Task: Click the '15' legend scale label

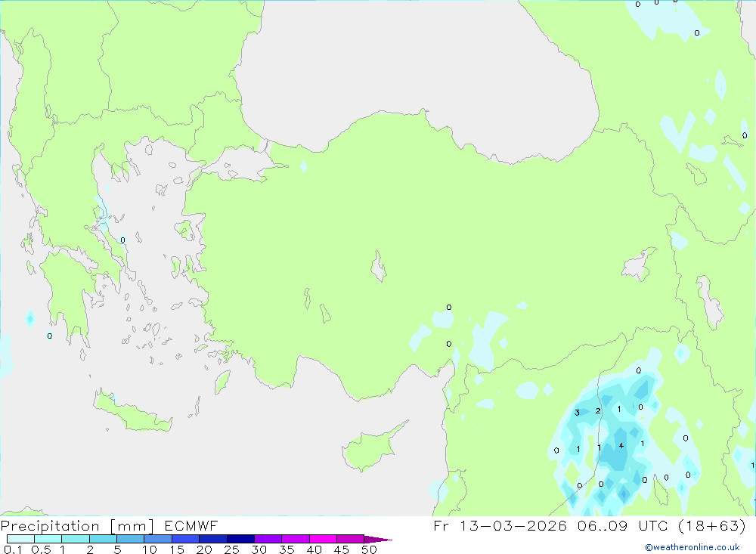Action: tap(177, 549)
